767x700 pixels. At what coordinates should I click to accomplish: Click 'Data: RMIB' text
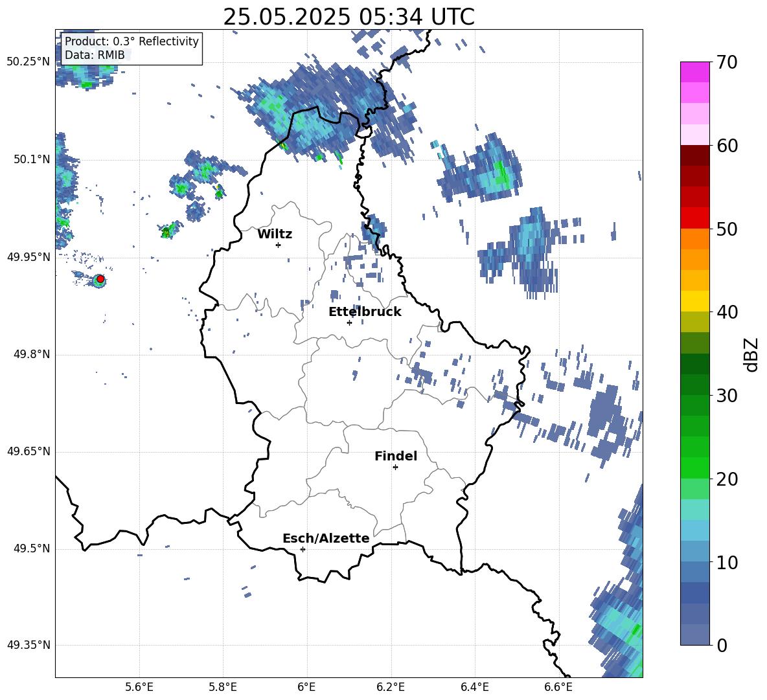pyautogui.click(x=95, y=55)
